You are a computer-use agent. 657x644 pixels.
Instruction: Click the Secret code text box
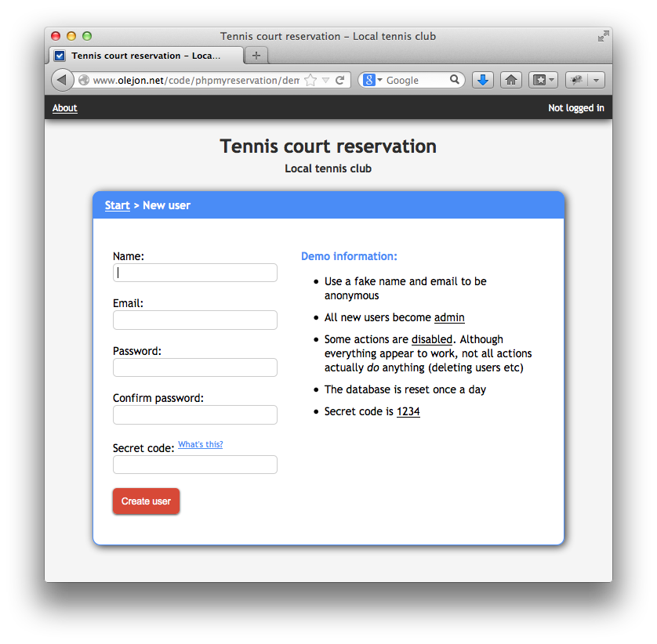[x=195, y=465]
